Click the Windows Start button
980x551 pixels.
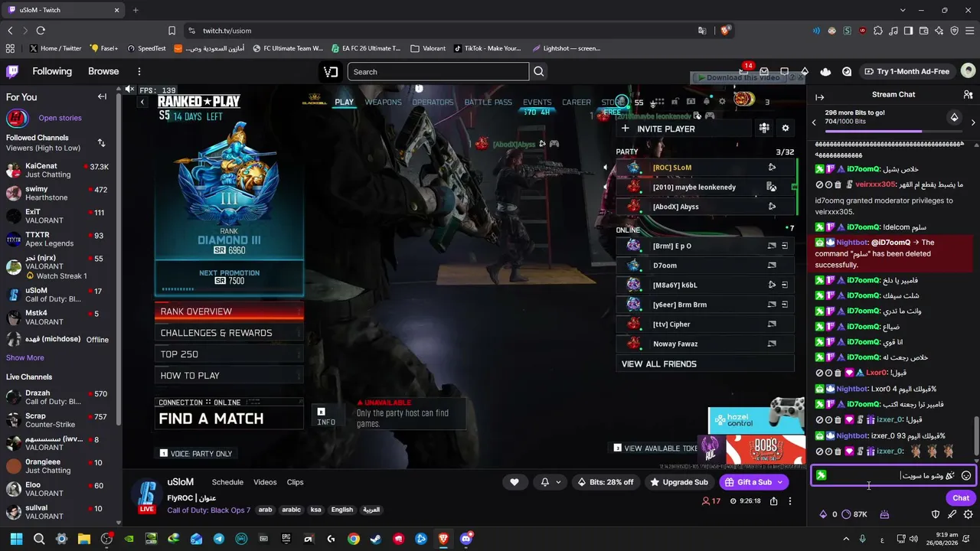[x=16, y=539]
